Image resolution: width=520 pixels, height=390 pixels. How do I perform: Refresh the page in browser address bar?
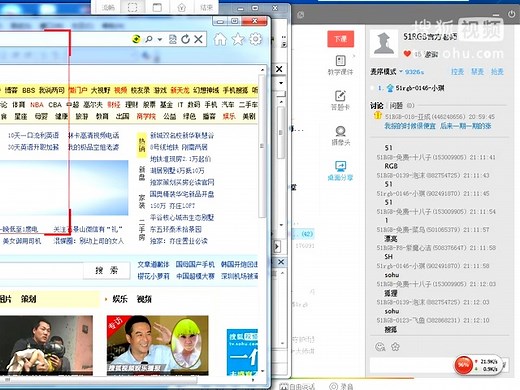pyautogui.click(x=186, y=39)
